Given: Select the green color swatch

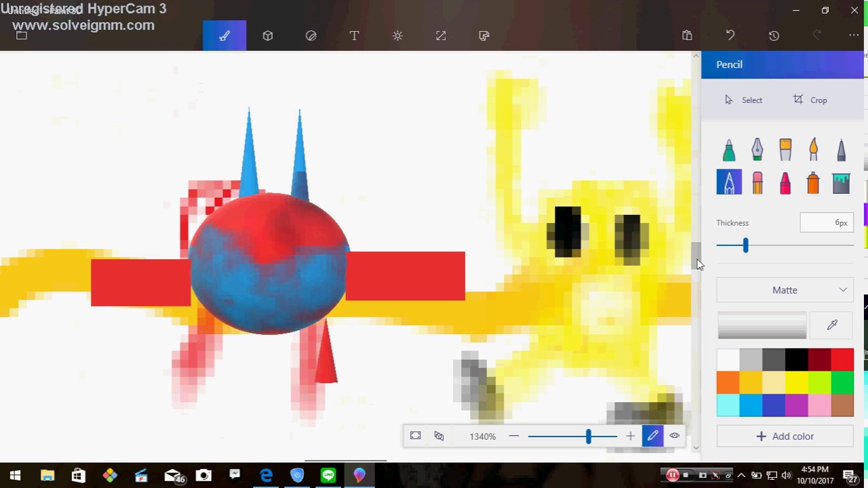Looking at the screenshot, I should click(842, 383).
